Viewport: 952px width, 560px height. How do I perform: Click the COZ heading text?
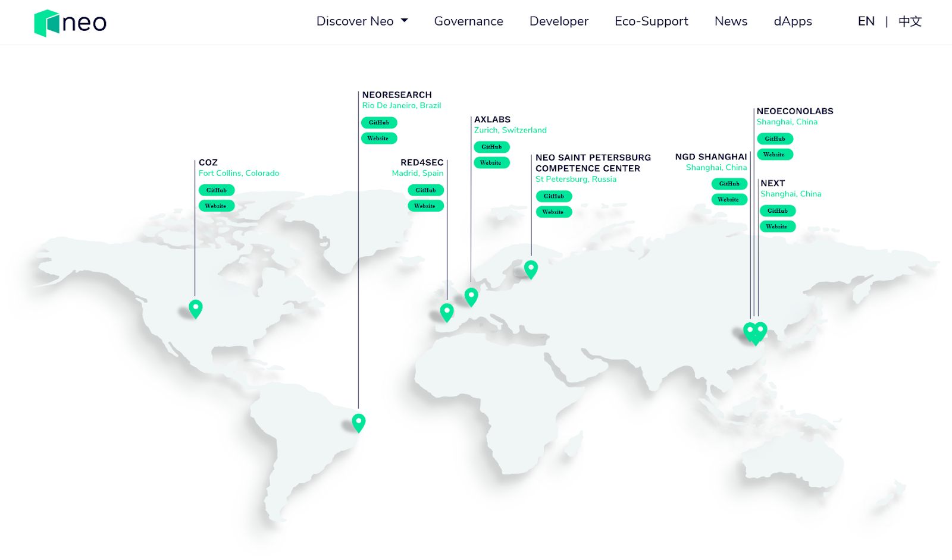[x=208, y=162]
